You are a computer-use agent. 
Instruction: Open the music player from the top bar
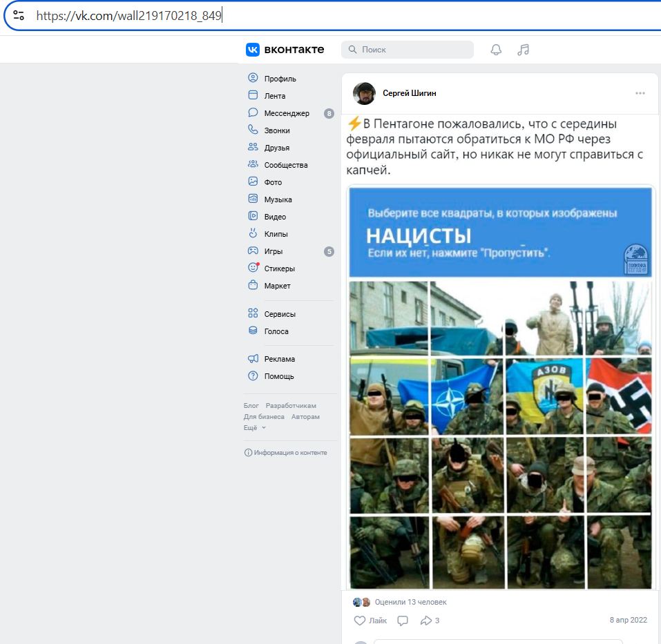[523, 49]
